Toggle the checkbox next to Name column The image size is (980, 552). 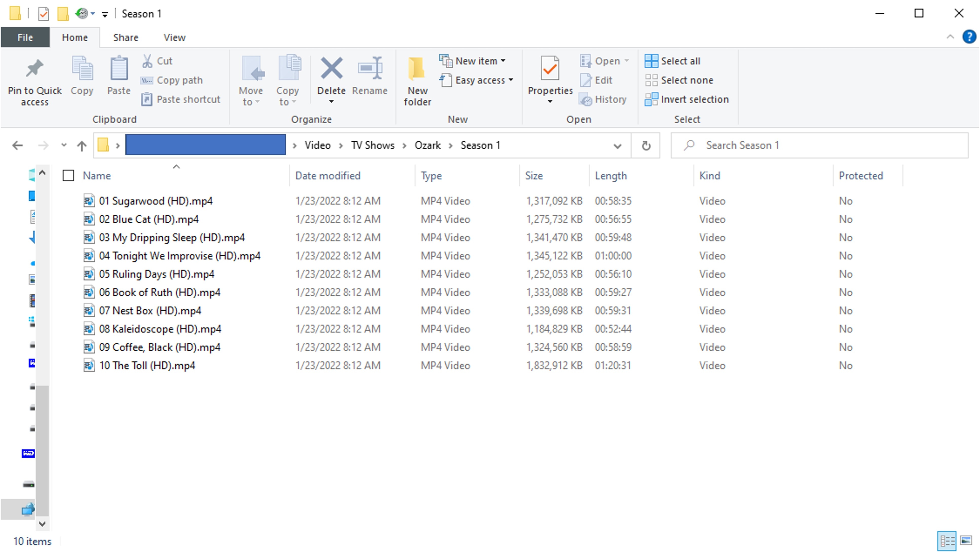67,176
